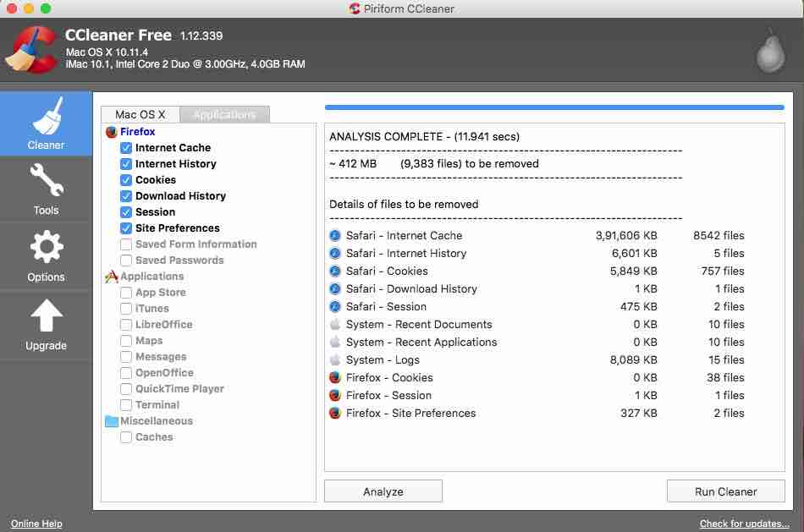Viewport: 804px width, 532px height.
Task: Click the System - Recent Documents row text
Action: point(419,325)
